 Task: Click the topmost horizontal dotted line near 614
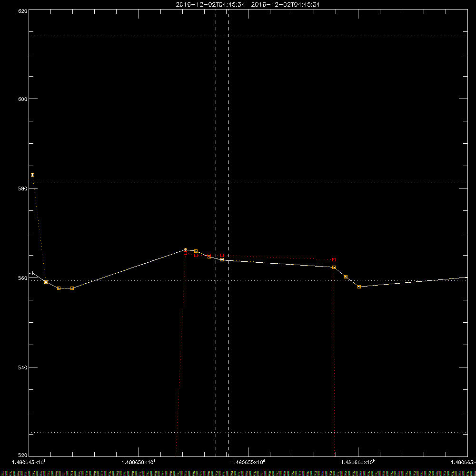[248, 36]
